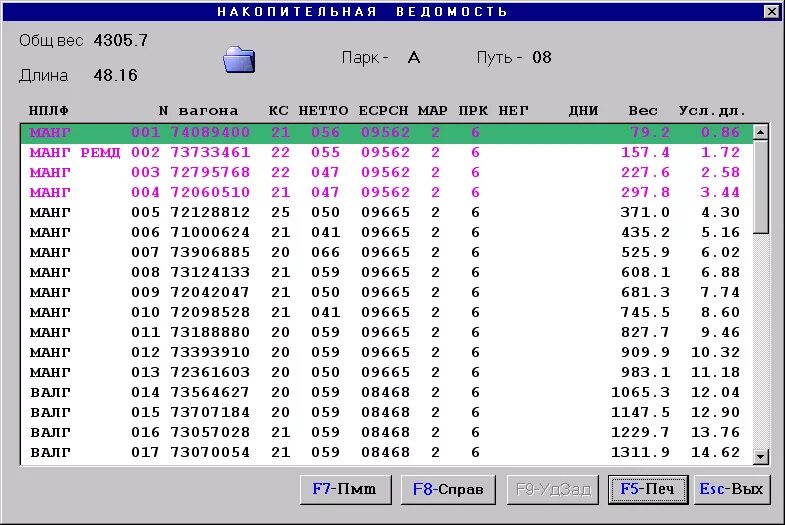Click conditional length cell 14.62
The image size is (785, 525).
pyautogui.click(x=715, y=453)
